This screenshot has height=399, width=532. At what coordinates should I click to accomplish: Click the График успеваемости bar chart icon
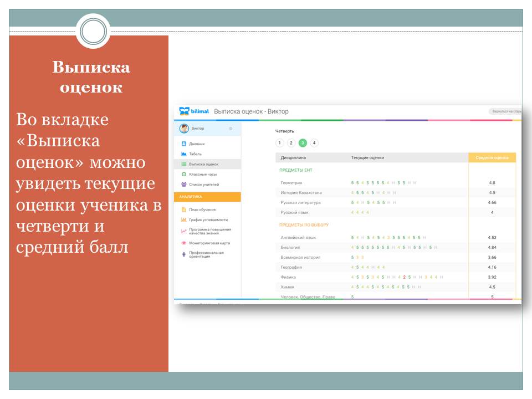tap(184, 220)
